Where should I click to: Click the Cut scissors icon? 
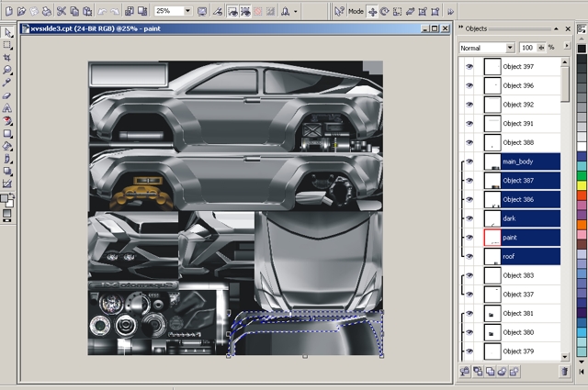coord(61,11)
